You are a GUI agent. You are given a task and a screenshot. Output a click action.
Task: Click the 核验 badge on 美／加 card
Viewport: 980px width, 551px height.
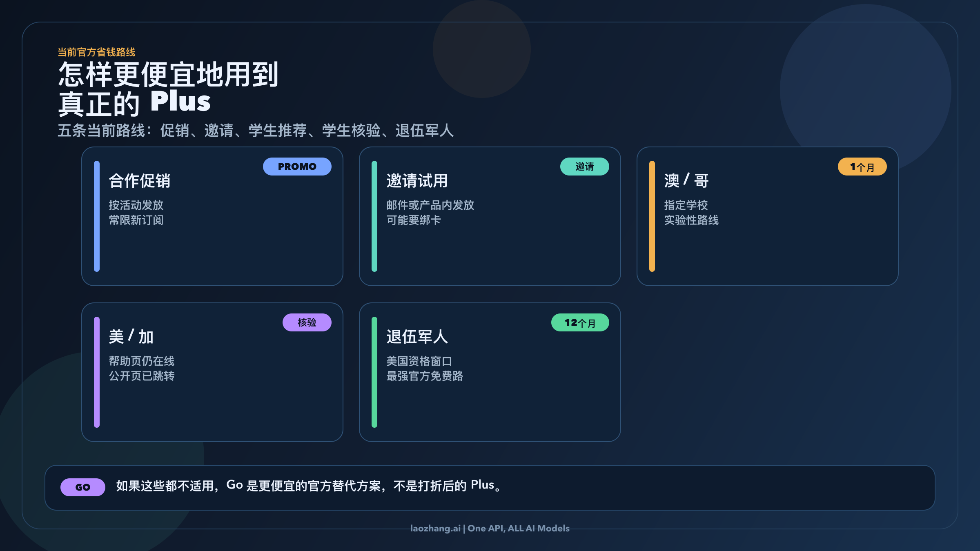point(308,322)
